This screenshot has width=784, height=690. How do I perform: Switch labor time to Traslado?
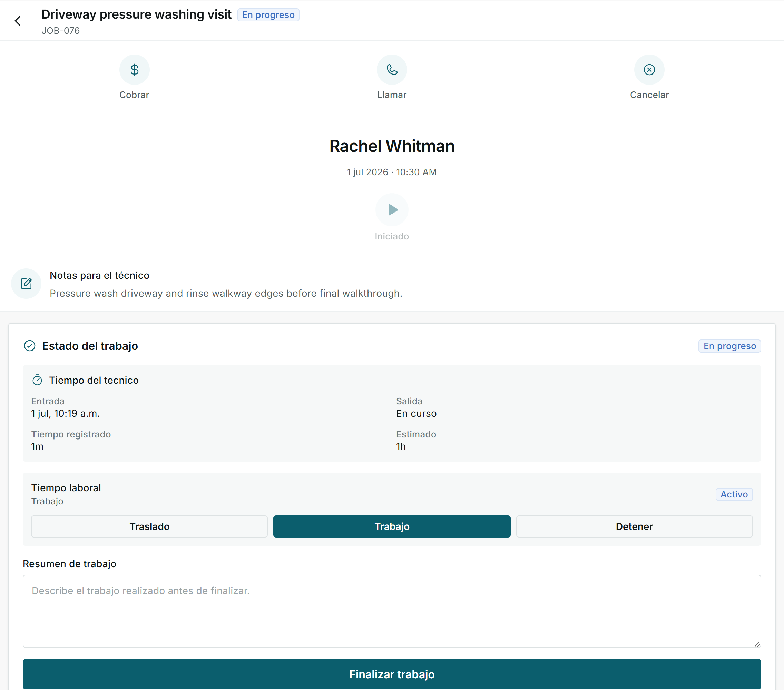point(149,526)
